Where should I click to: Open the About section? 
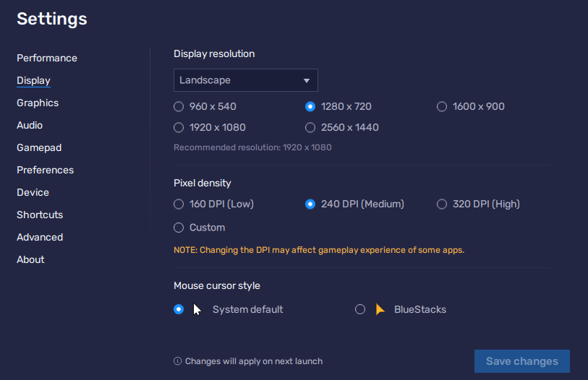tap(30, 259)
